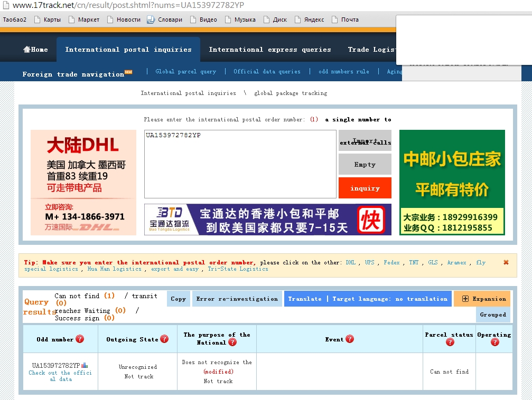Click the Home icon in navigation bar
Screen dimensions: 532x400
click(x=27, y=50)
